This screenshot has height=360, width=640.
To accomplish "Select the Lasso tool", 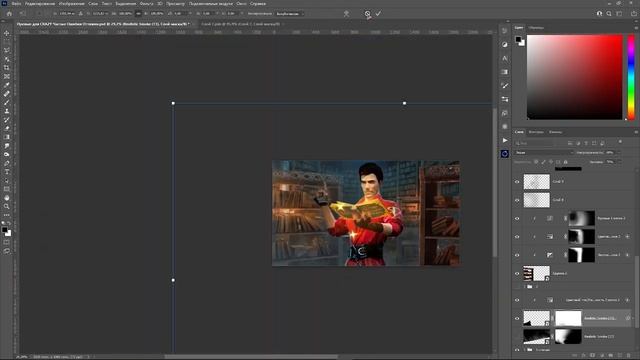I will [x=7, y=50].
